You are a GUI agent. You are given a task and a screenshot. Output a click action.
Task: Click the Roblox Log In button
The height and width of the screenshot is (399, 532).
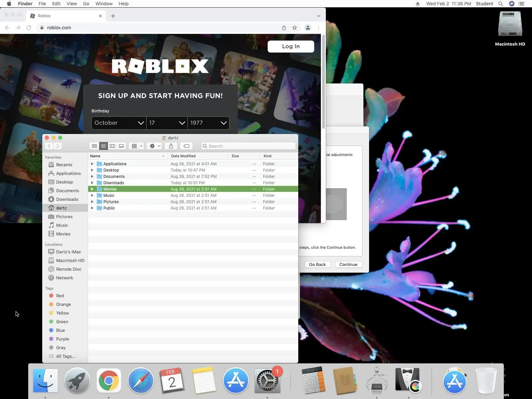tap(291, 47)
